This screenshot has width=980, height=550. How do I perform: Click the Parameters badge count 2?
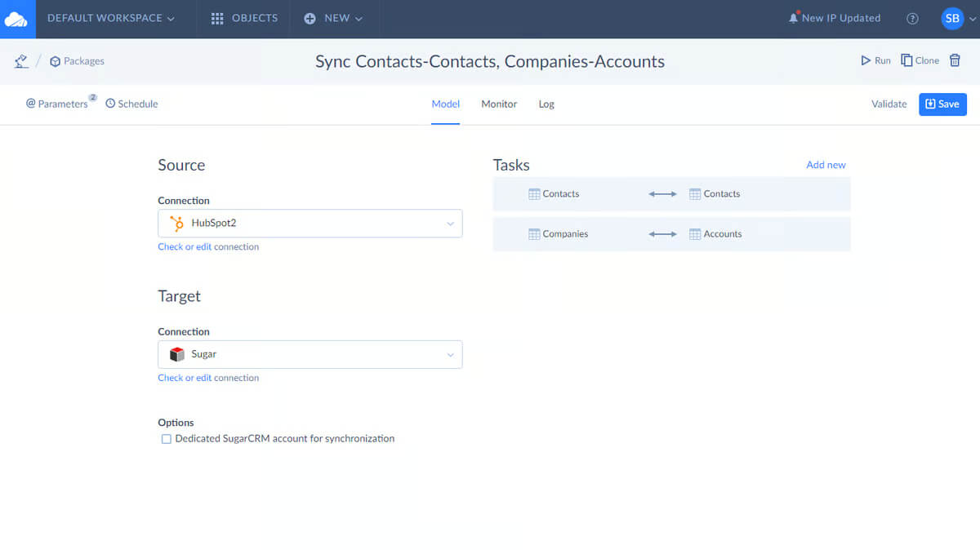[x=93, y=98]
